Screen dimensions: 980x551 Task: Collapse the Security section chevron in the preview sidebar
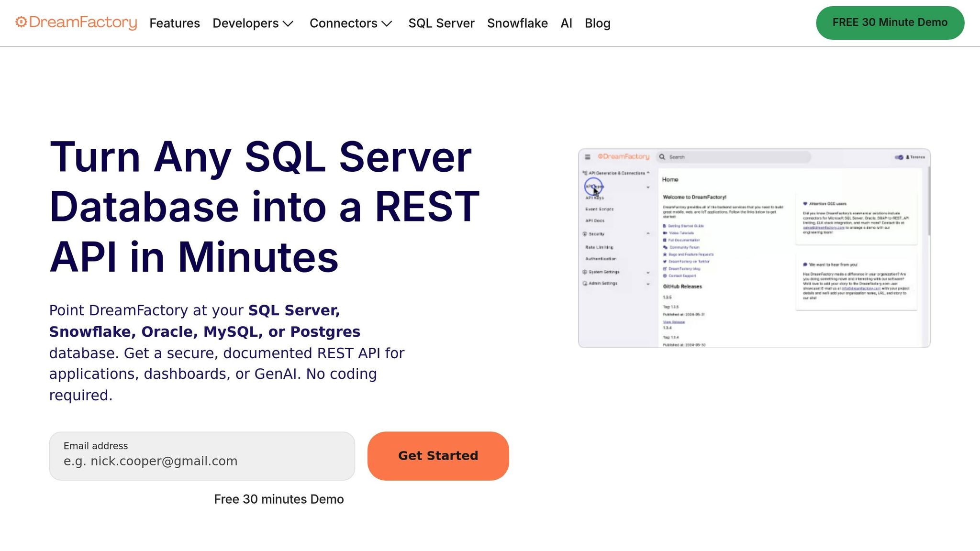[x=648, y=234]
